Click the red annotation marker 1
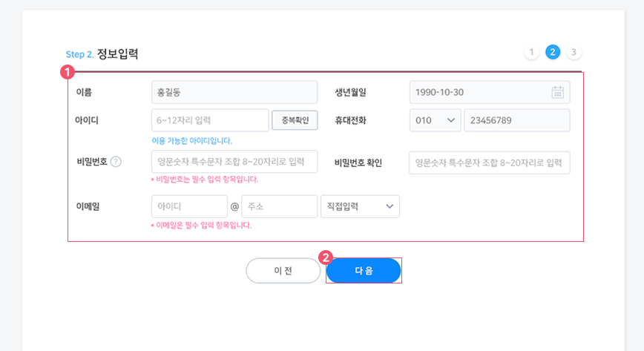The image size is (644, 351). tap(68, 72)
